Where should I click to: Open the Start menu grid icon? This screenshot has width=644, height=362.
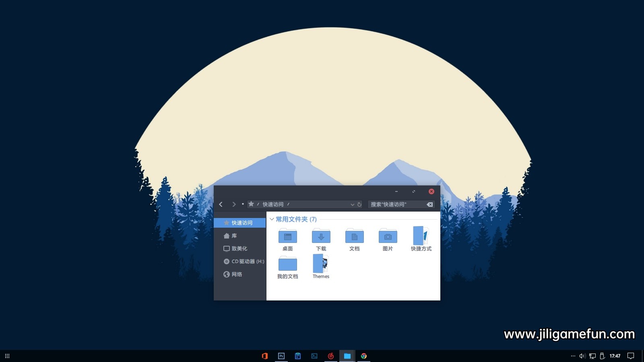[7, 356]
